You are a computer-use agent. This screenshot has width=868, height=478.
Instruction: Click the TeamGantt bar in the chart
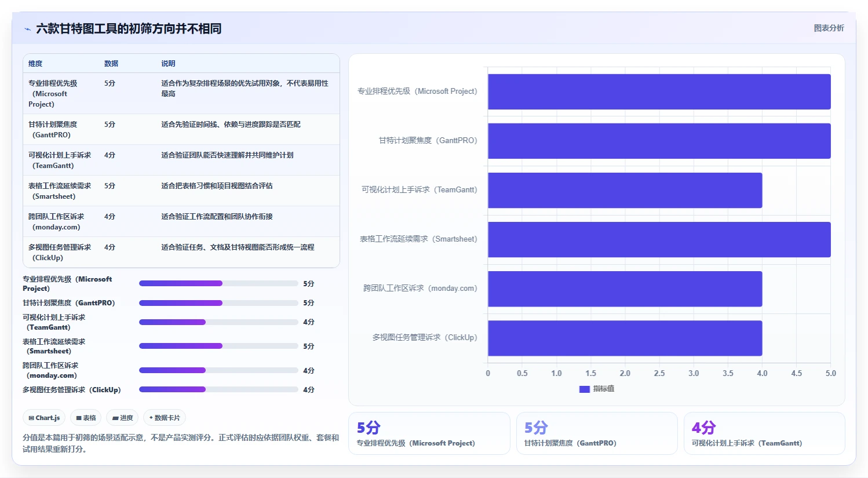click(x=625, y=190)
